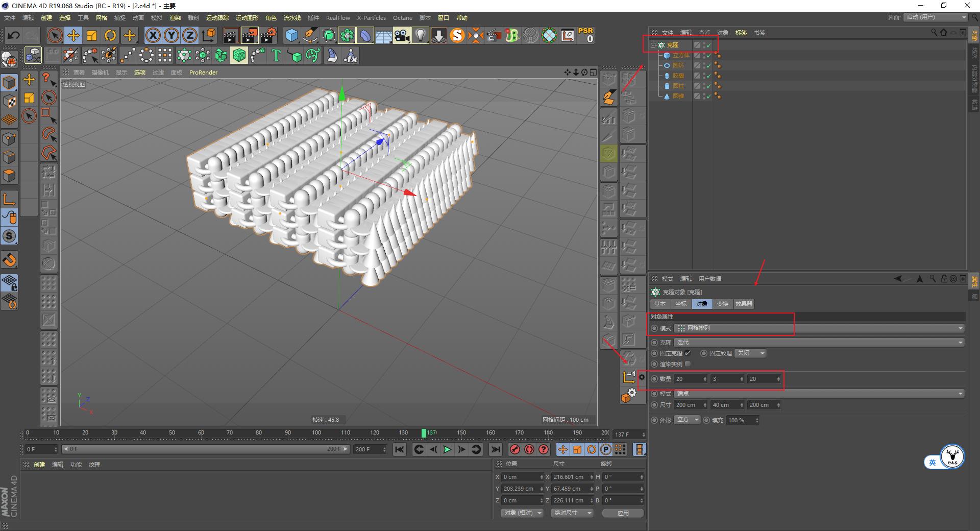Image resolution: width=980 pixels, height=531 pixels.
Task: Toggle the Y-axis lock icon in the toolbar
Action: pos(171,35)
